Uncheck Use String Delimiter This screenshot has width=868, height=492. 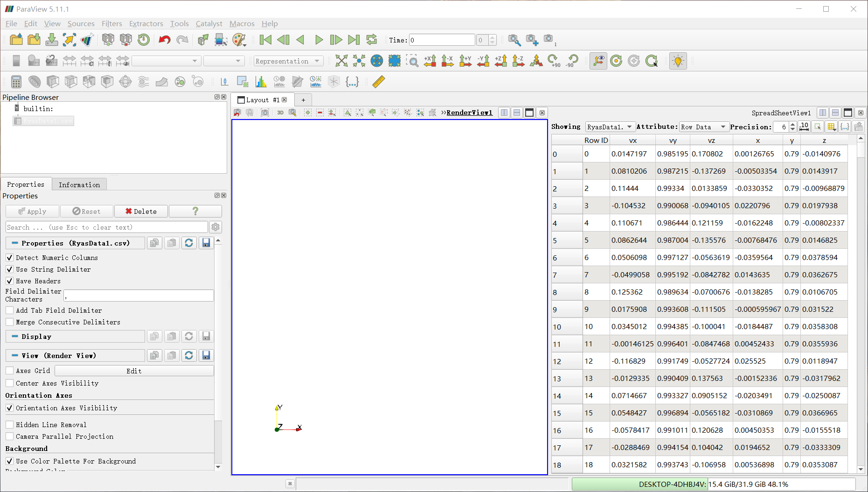9,269
